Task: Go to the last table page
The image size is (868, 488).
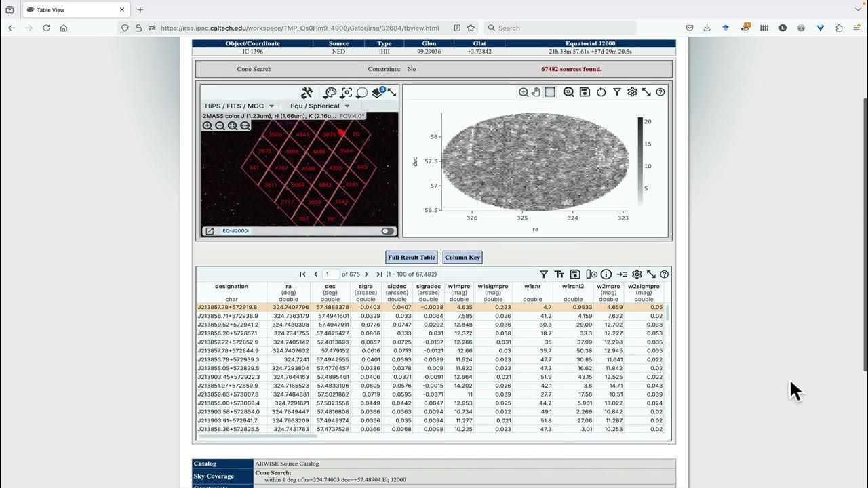Action: pyautogui.click(x=379, y=274)
